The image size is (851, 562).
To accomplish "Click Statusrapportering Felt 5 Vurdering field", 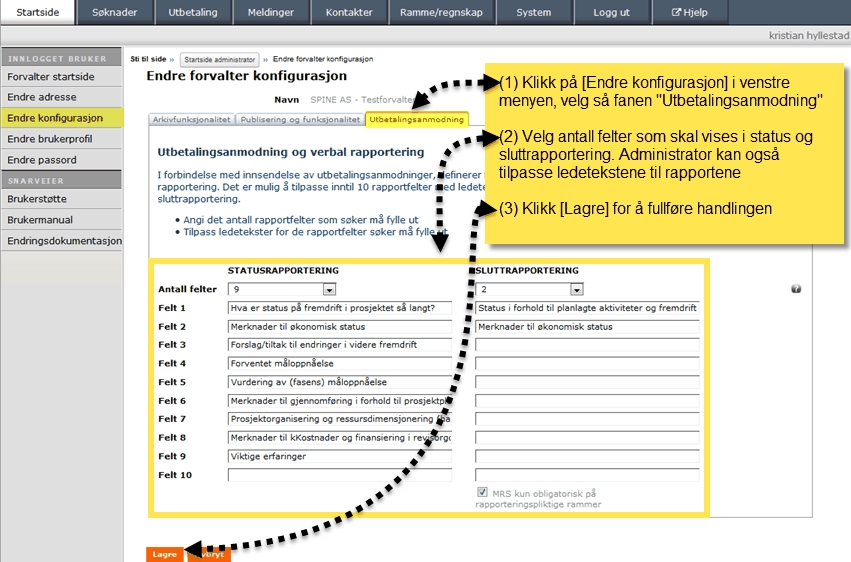I will tap(340, 382).
